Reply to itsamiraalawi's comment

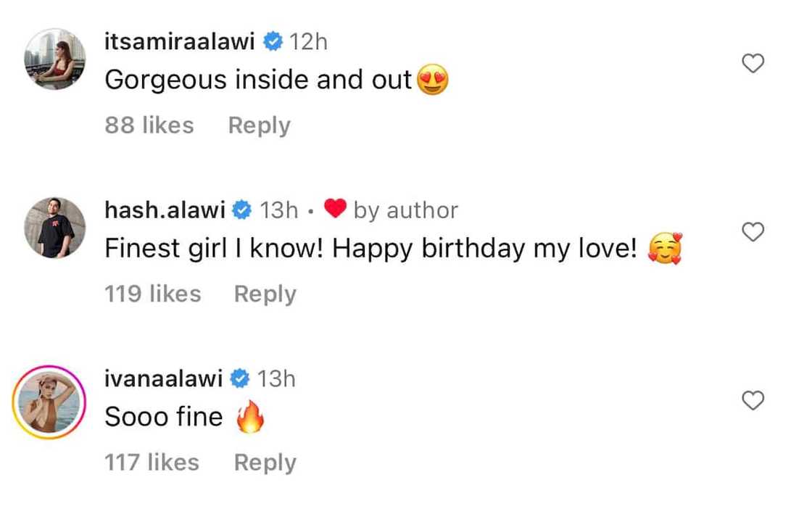click(x=259, y=125)
